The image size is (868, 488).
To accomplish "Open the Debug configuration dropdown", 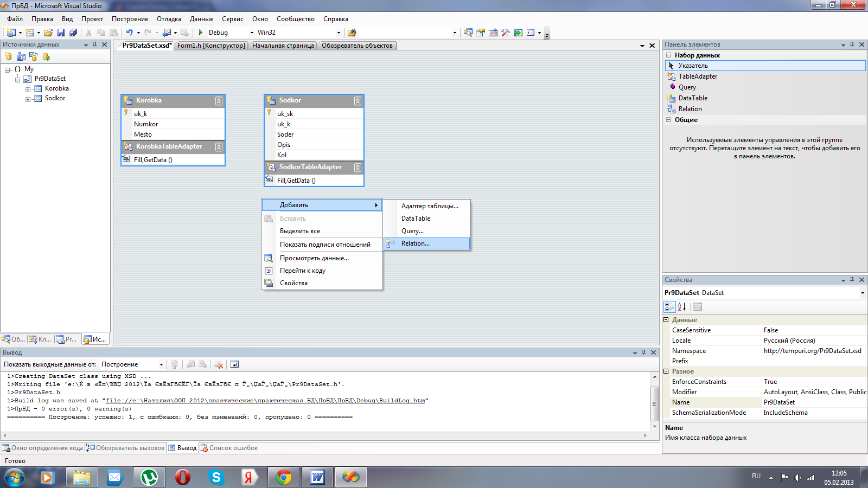I will pyautogui.click(x=252, y=33).
